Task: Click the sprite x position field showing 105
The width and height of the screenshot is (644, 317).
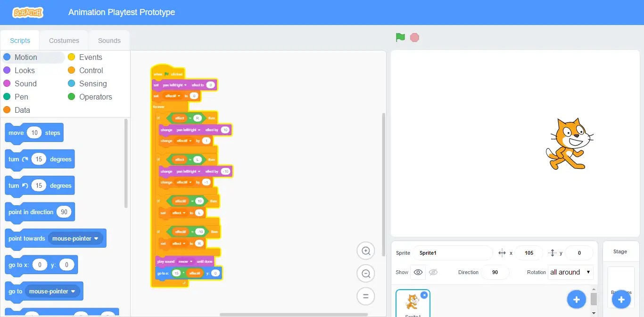Action: (529, 253)
